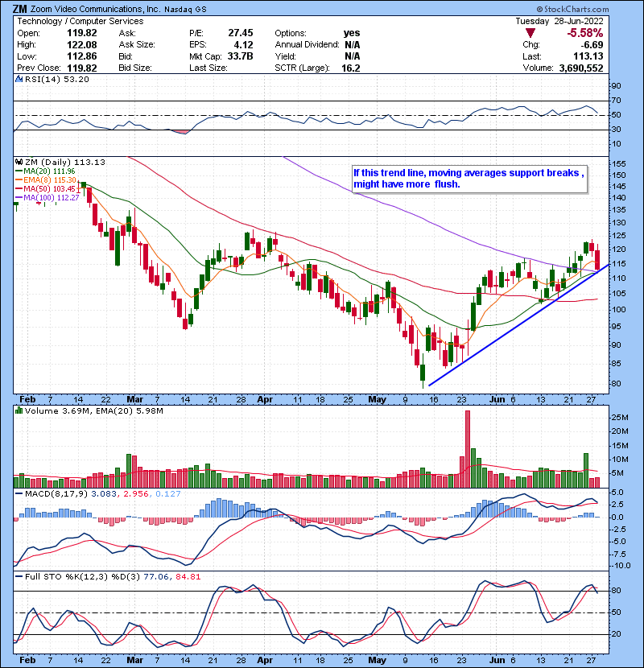This screenshot has height=668, width=644.
Task: Click the EMA(8) 115.30 legend entry
Action: [46, 180]
